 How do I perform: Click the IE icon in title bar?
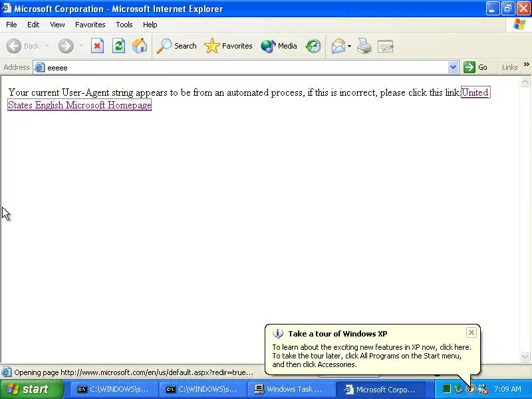coord(6,8)
